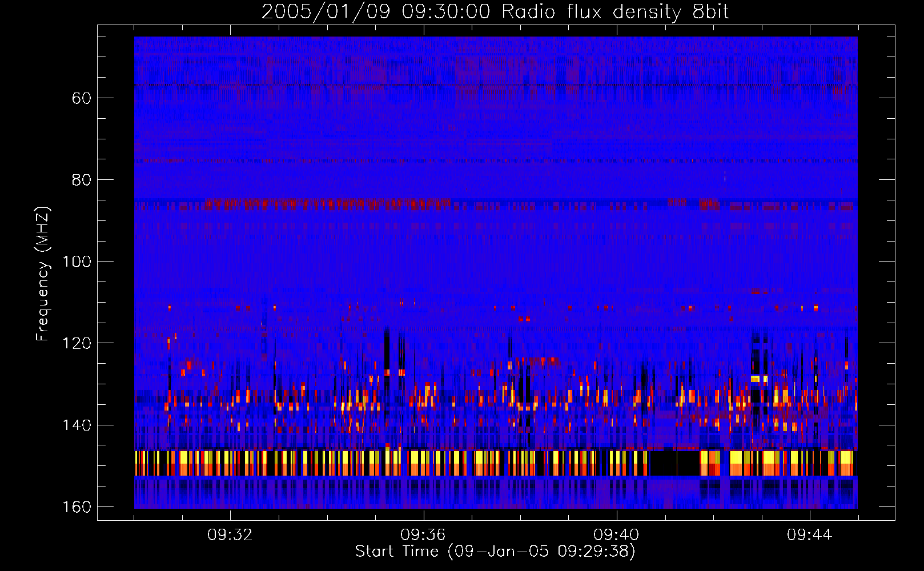Image resolution: width=924 pixels, height=571 pixels.
Task: Click the 60 frequency tick label
Action: pyautogui.click(x=82, y=98)
